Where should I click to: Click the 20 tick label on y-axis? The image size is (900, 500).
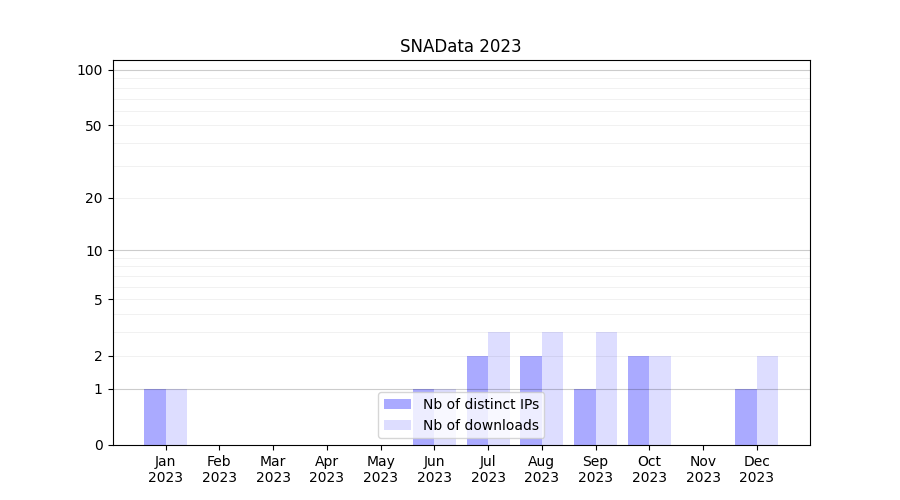click(94, 198)
